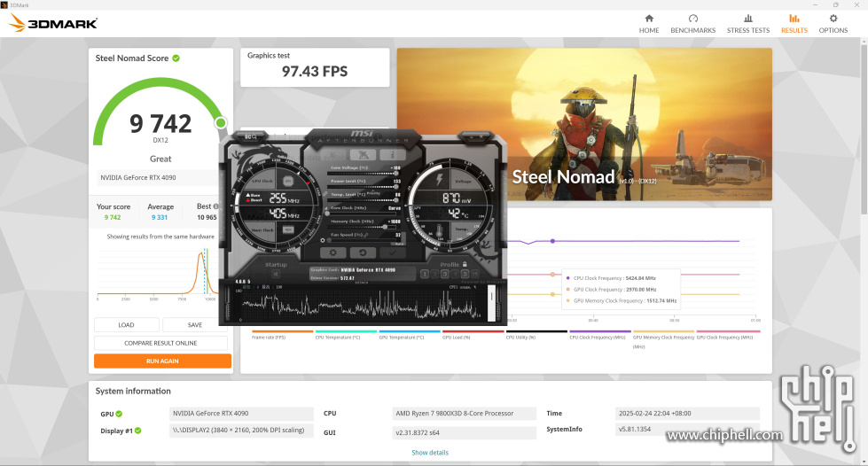The height and width of the screenshot is (466, 868).
Task: Toggle Frame rate (FPS) chart legend
Action: click(282, 336)
